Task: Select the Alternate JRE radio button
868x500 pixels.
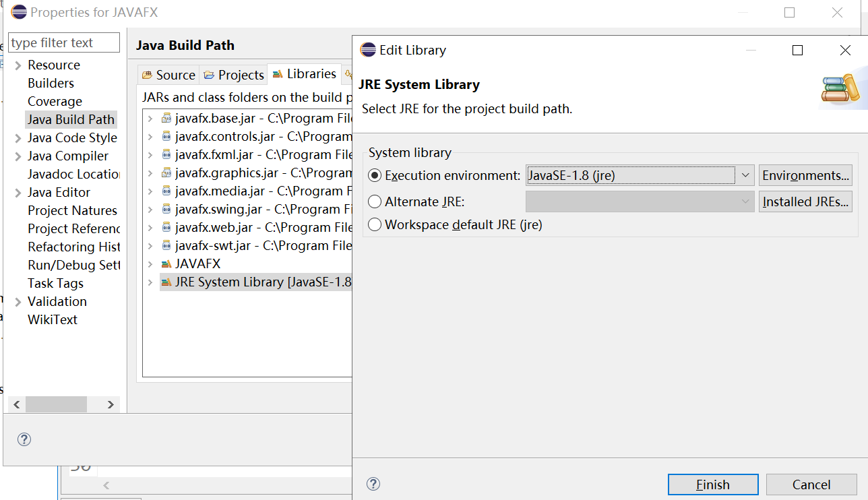Action: (375, 201)
